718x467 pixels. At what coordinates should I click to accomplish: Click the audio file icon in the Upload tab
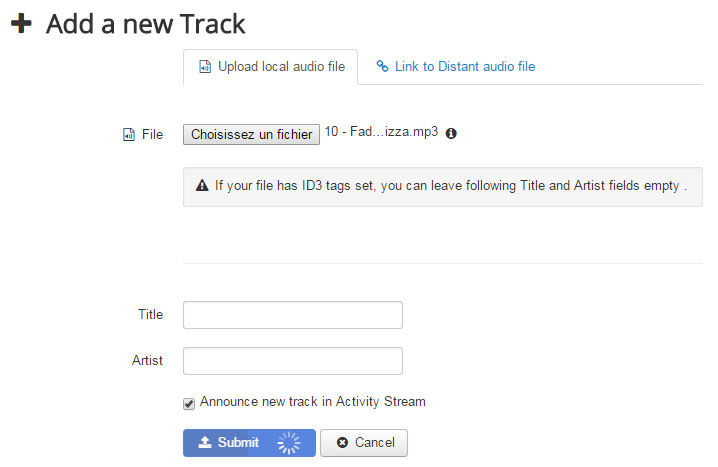204,67
